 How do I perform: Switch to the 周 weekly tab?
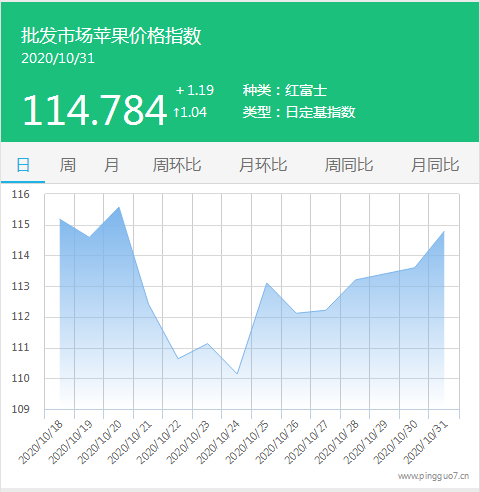67,165
